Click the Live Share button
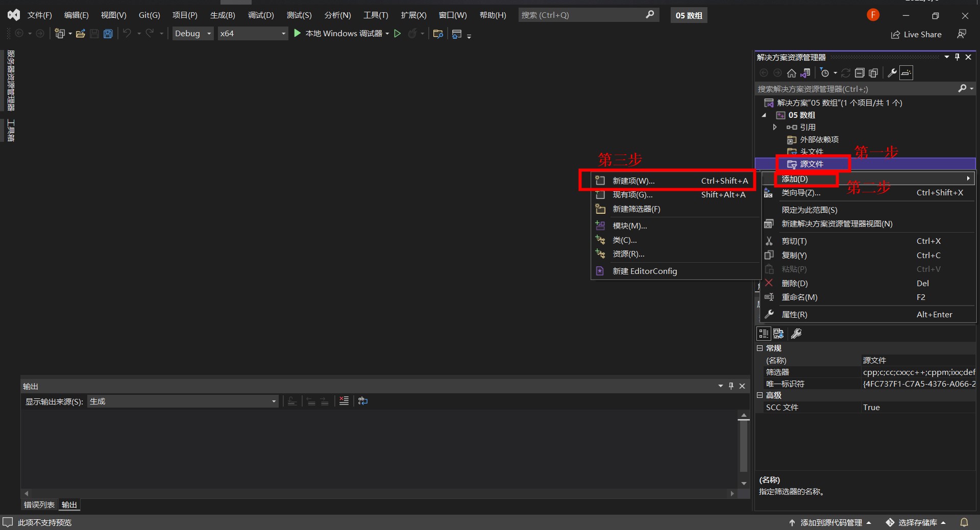Image resolution: width=980 pixels, height=530 pixels. pos(916,35)
